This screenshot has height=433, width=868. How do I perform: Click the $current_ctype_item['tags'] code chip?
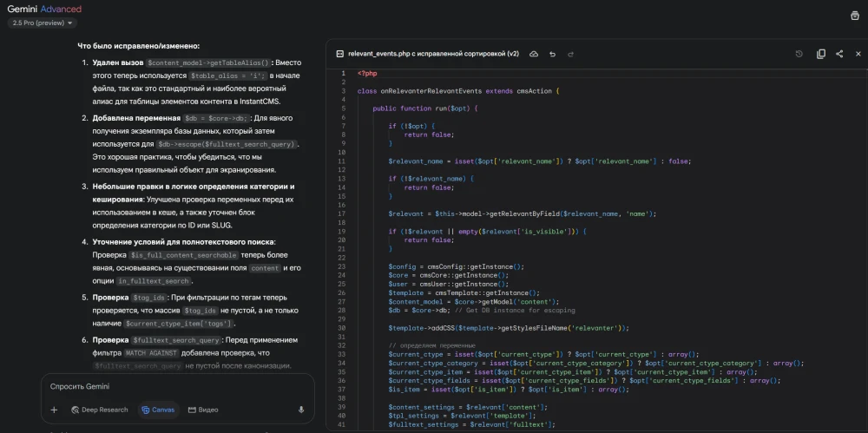coord(179,324)
